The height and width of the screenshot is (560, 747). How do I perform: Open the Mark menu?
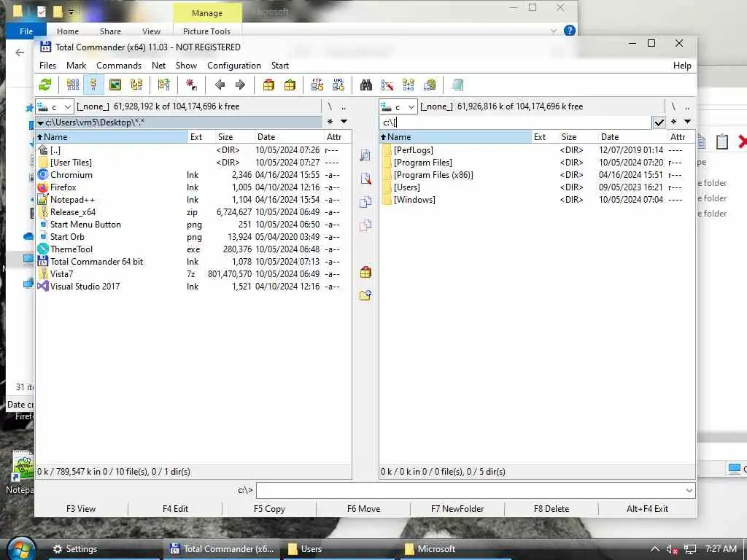pos(76,66)
